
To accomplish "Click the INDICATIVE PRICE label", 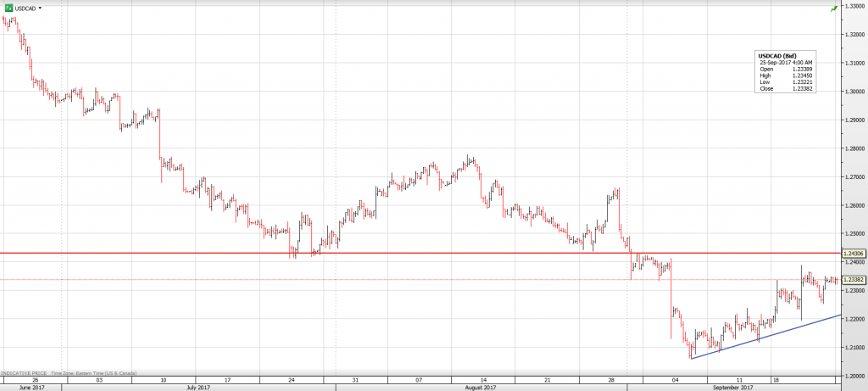I will click(25, 373).
